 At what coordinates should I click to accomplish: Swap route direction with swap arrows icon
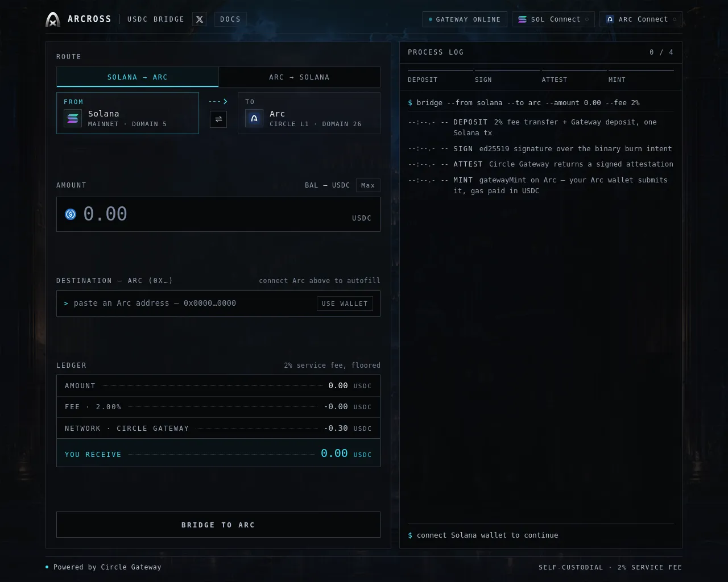(x=218, y=119)
